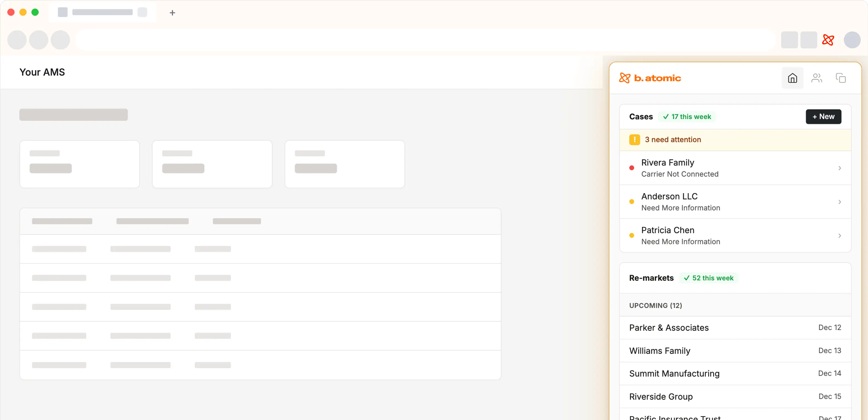Expand the Patricia Chen case details

point(840,235)
